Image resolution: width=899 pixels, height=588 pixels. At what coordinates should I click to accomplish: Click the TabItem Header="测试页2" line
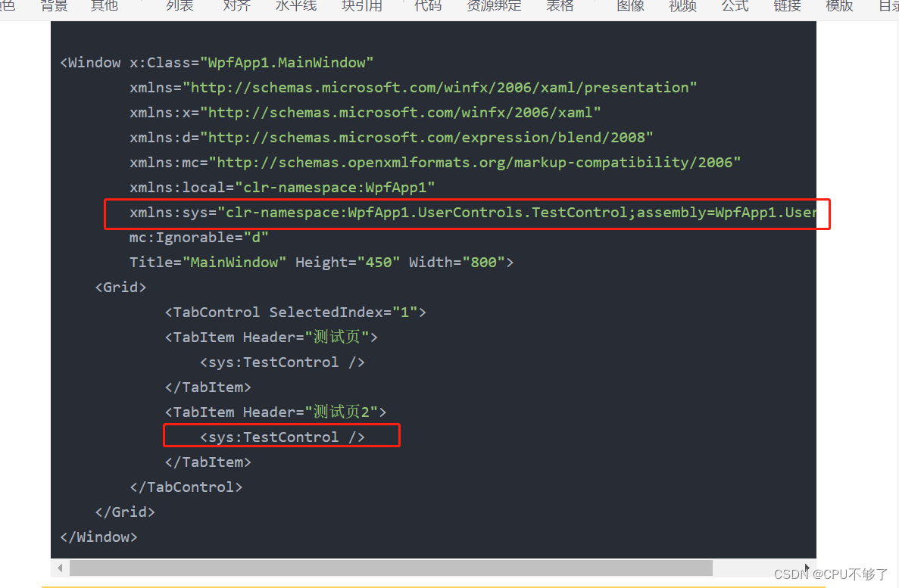pos(275,412)
